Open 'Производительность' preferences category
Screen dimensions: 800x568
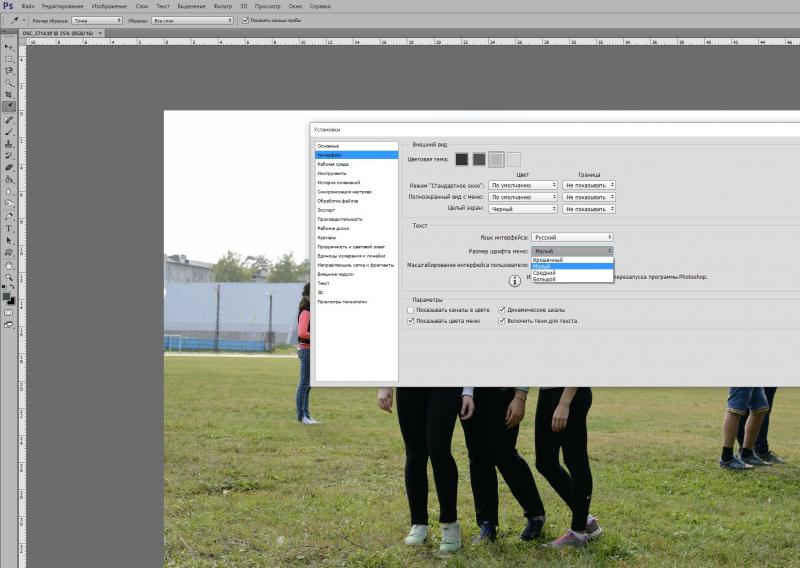[357, 219]
